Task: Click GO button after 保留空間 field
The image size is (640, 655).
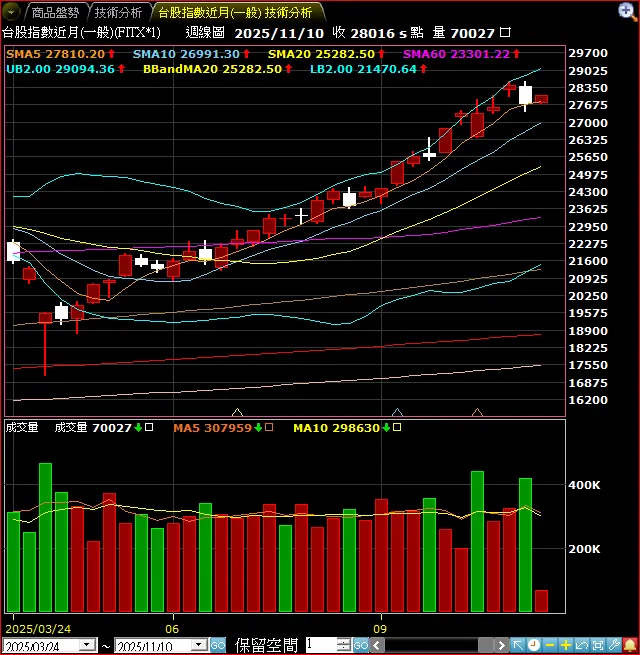Action: 361,645
